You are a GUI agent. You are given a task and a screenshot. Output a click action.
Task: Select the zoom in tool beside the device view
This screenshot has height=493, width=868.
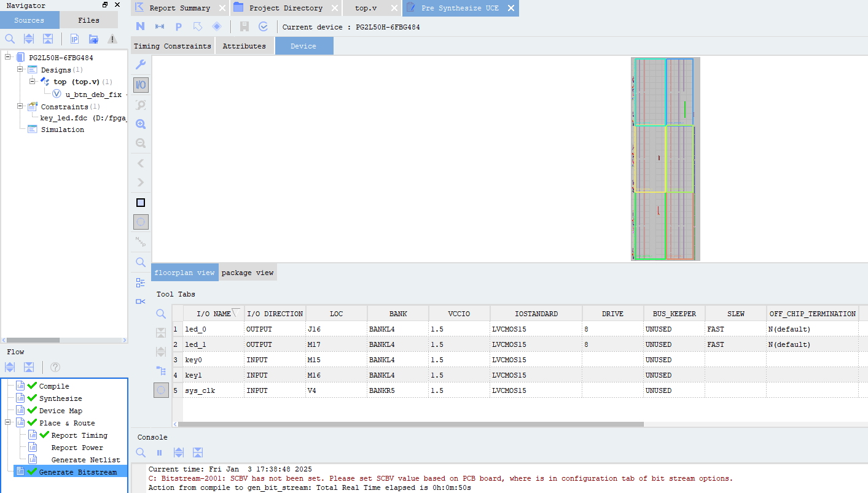pyautogui.click(x=140, y=123)
